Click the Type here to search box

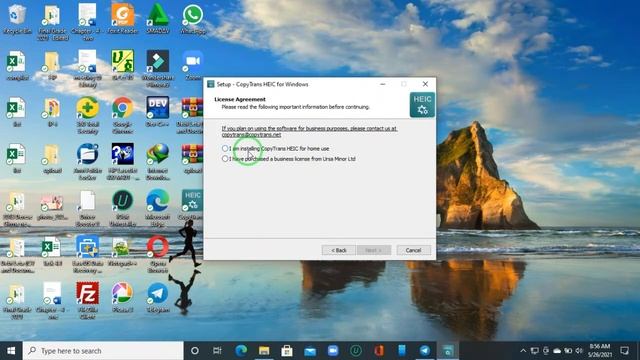coord(103,351)
